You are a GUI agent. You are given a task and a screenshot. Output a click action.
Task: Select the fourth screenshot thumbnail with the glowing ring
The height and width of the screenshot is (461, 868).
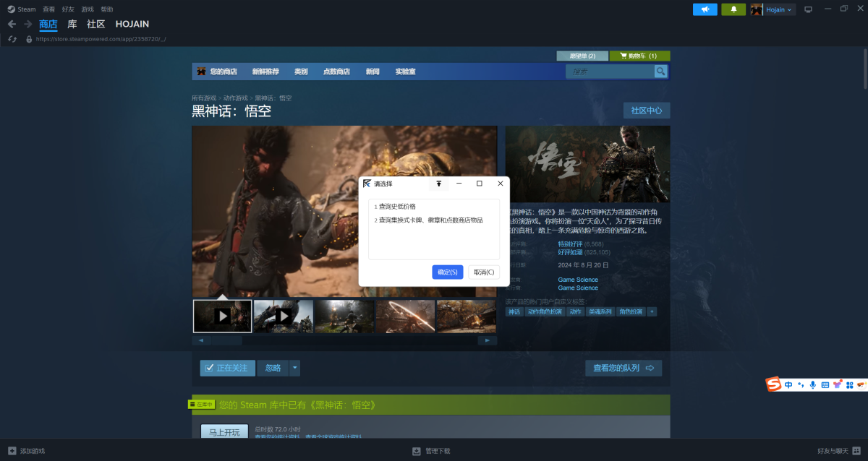click(405, 316)
